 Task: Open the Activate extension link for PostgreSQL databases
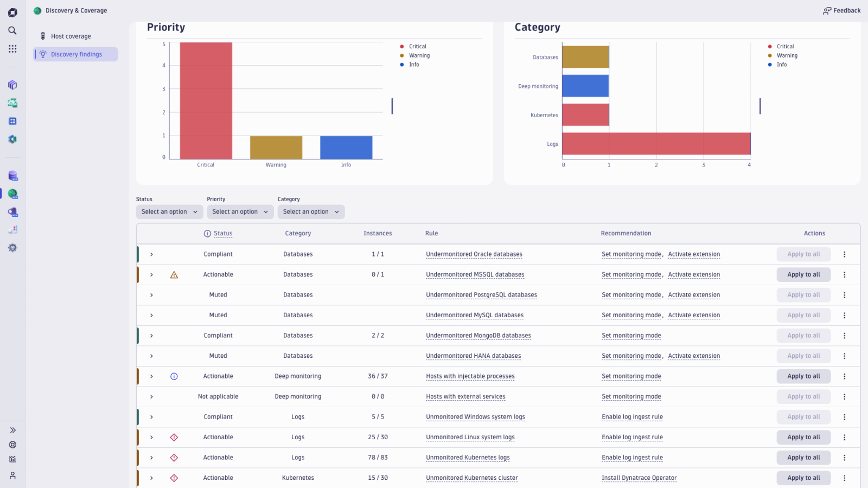(x=694, y=294)
